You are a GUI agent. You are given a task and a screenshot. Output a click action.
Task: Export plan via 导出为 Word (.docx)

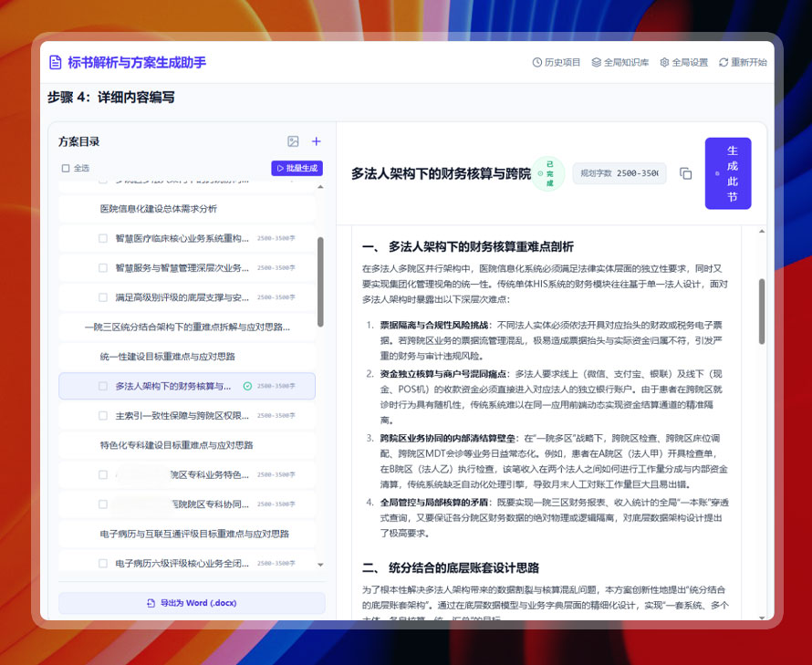click(192, 603)
